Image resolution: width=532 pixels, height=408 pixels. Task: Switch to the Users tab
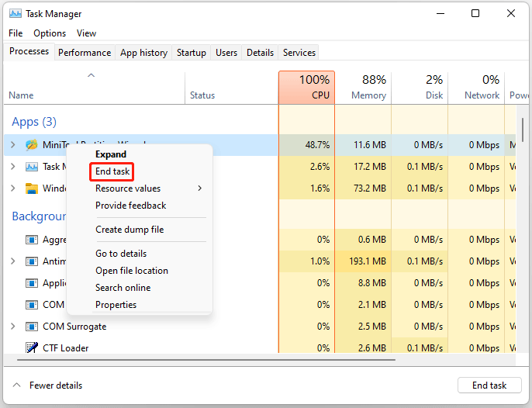tap(226, 53)
